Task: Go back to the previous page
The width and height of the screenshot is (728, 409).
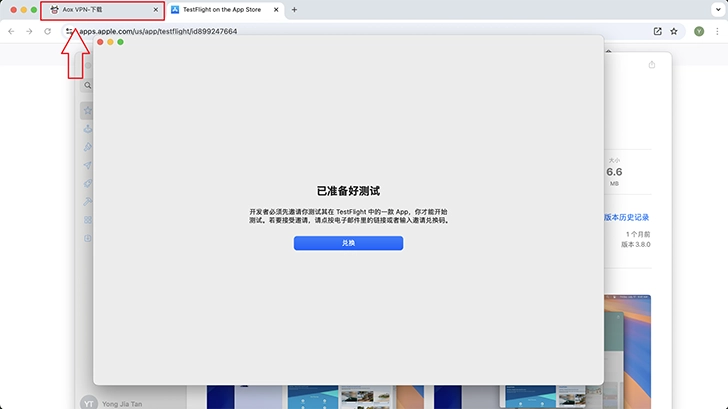Action: tap(11, 31)
